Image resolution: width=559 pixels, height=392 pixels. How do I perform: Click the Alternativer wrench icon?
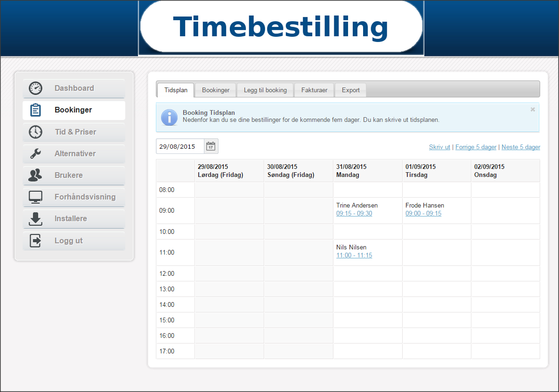coord(36,154)
